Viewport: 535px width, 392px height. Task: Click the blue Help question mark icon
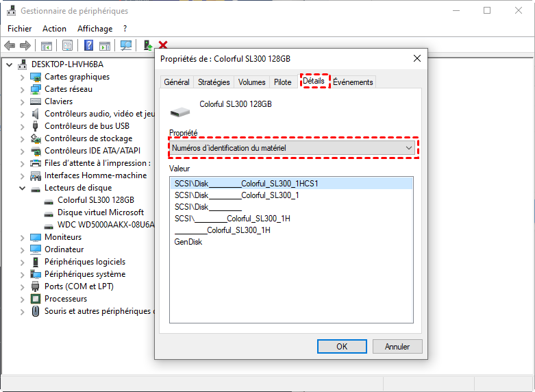(88, 45)
